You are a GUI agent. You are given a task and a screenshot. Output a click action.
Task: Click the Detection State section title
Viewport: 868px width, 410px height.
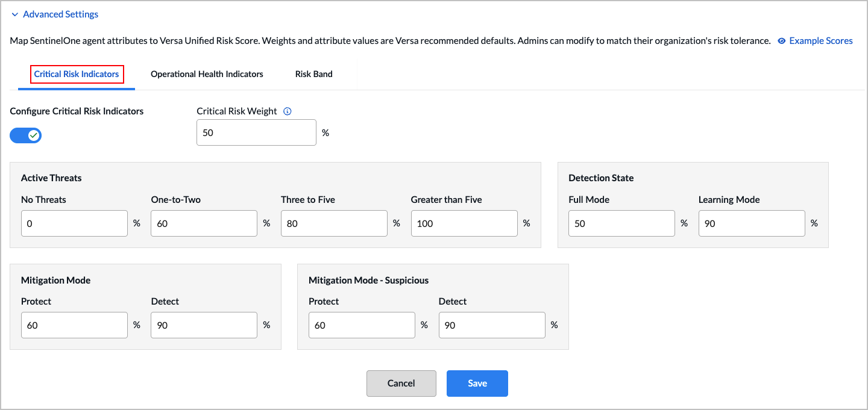coord(601,178)
